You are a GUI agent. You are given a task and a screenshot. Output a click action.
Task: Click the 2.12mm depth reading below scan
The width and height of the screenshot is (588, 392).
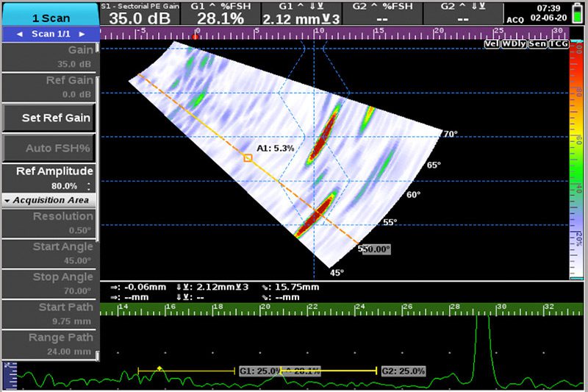tap(223, 287)
